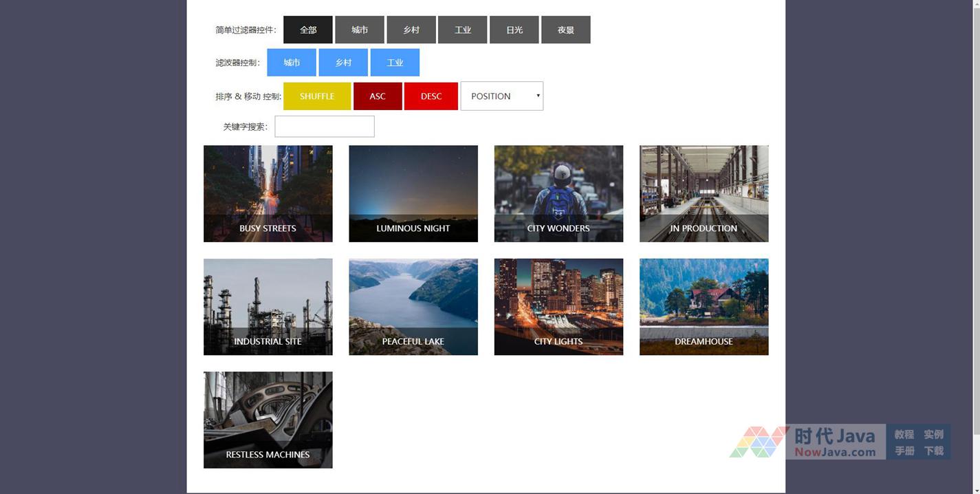Open the POSITION sort dropdown
The image size is (980, 494).
501,96
